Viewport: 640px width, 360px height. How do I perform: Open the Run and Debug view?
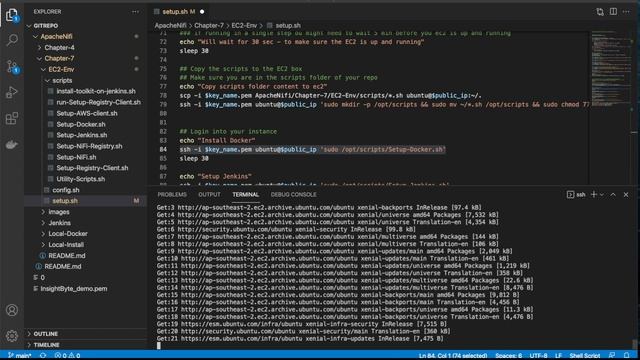(x=12, y=93)
